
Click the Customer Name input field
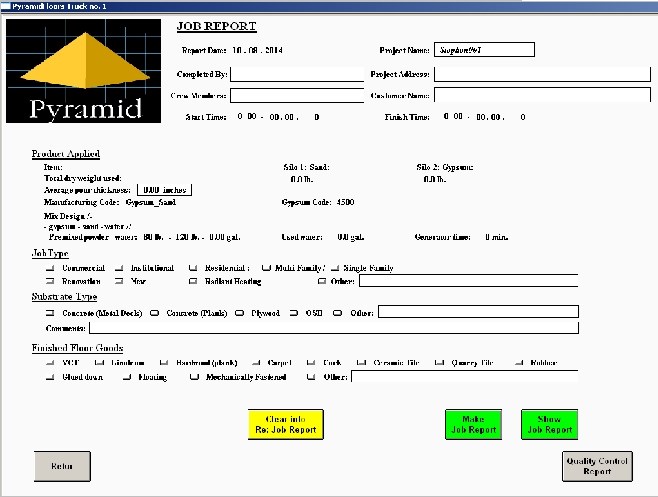click(542, 95)
